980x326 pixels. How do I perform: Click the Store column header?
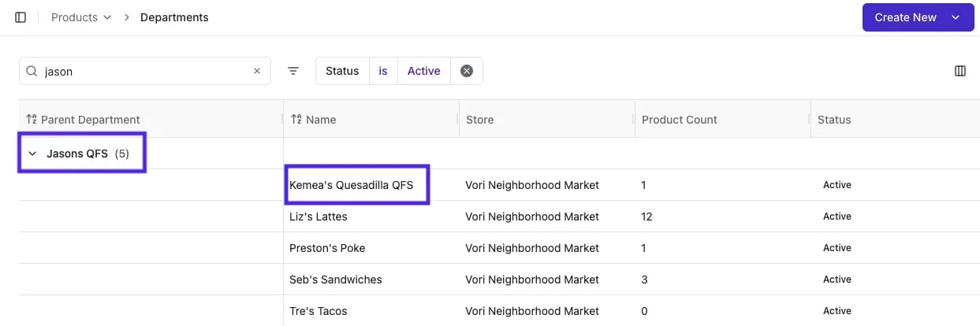tap(546, 120)
